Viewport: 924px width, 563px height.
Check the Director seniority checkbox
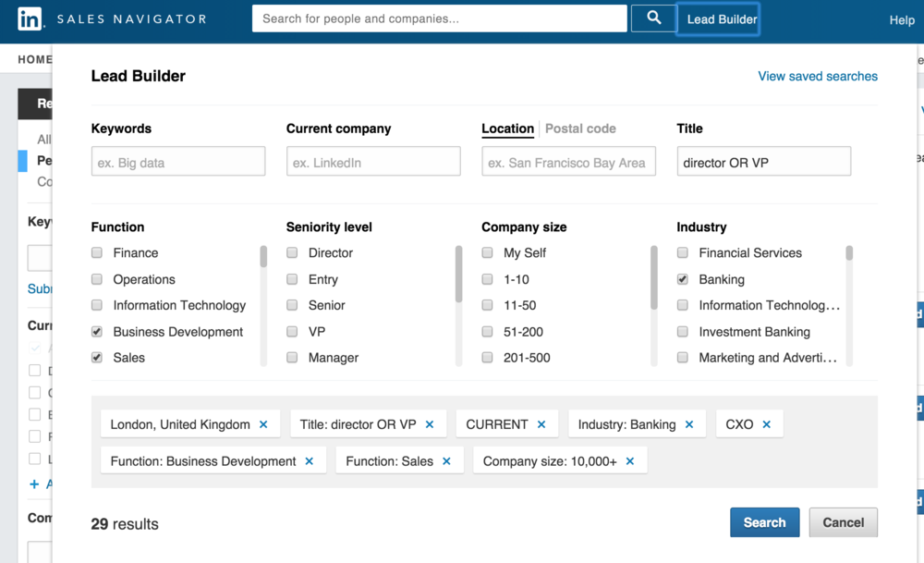coord(292,253)
